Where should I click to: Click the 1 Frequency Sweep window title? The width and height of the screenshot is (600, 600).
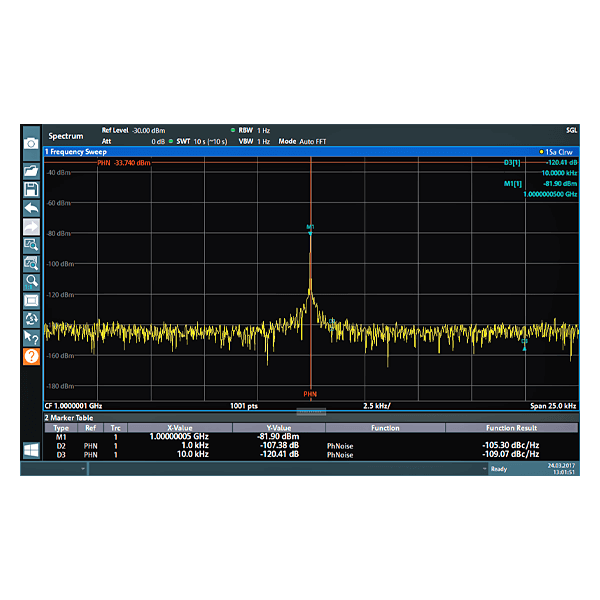pos(76,152)
